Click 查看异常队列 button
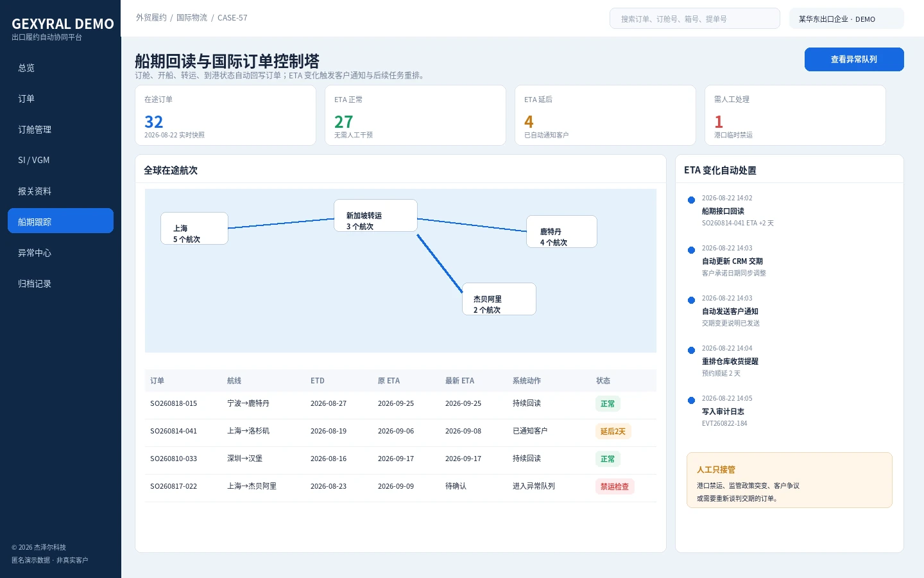 point(854,59)
